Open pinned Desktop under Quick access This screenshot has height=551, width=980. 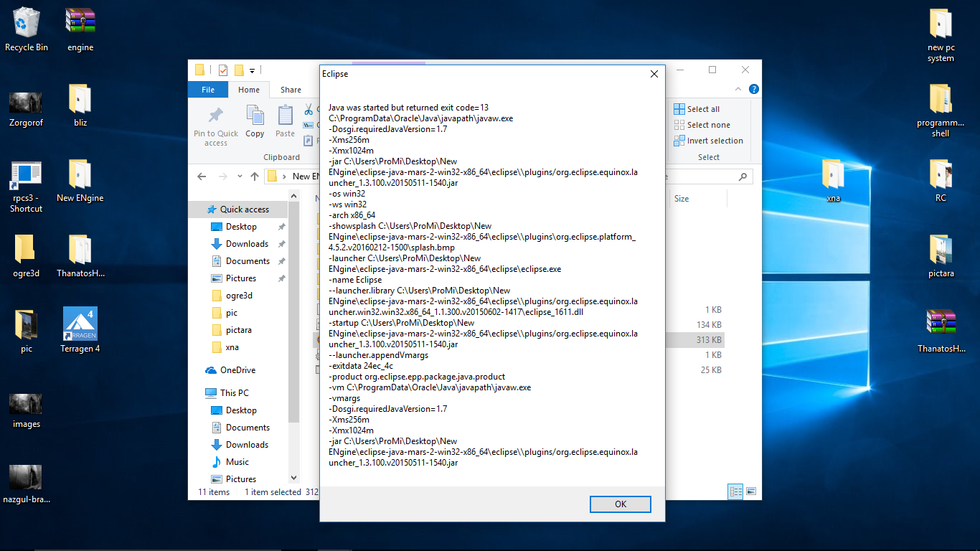coord(241,227)
